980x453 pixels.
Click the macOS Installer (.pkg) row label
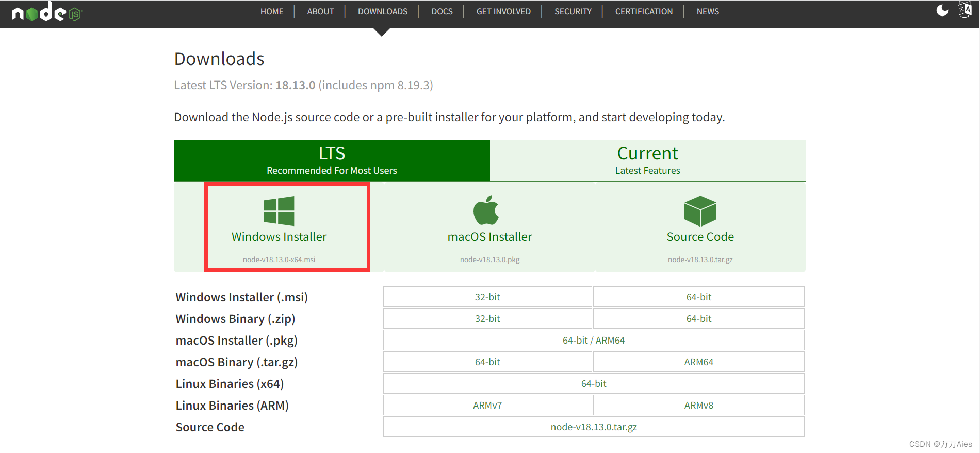pos(236,341)
